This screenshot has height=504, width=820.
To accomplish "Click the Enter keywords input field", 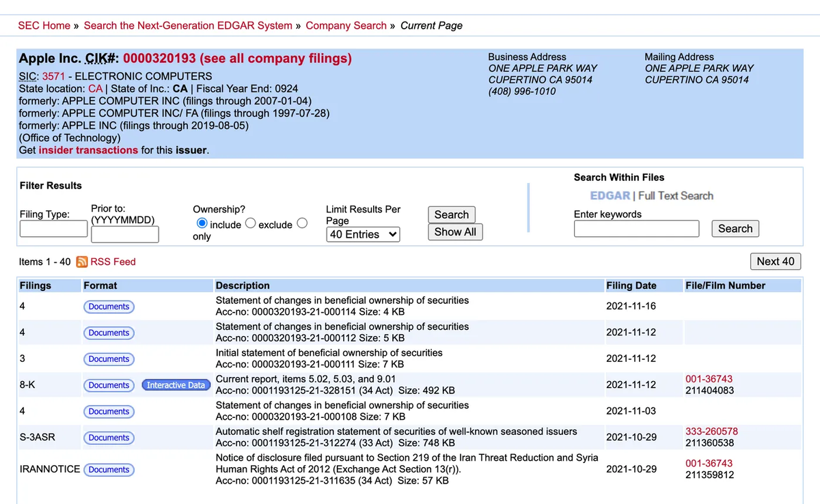I will pos(636,229).
